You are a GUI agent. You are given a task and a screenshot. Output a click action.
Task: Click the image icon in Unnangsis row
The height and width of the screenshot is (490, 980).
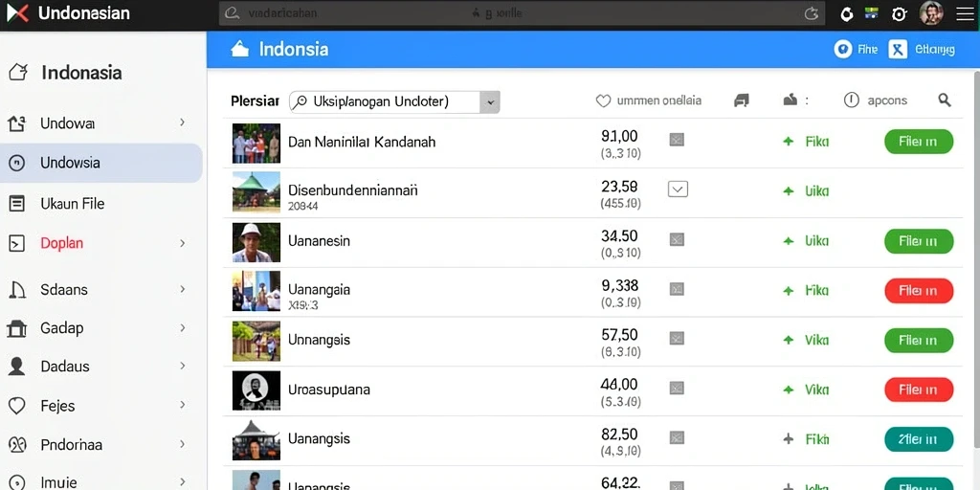click(677, 339)
